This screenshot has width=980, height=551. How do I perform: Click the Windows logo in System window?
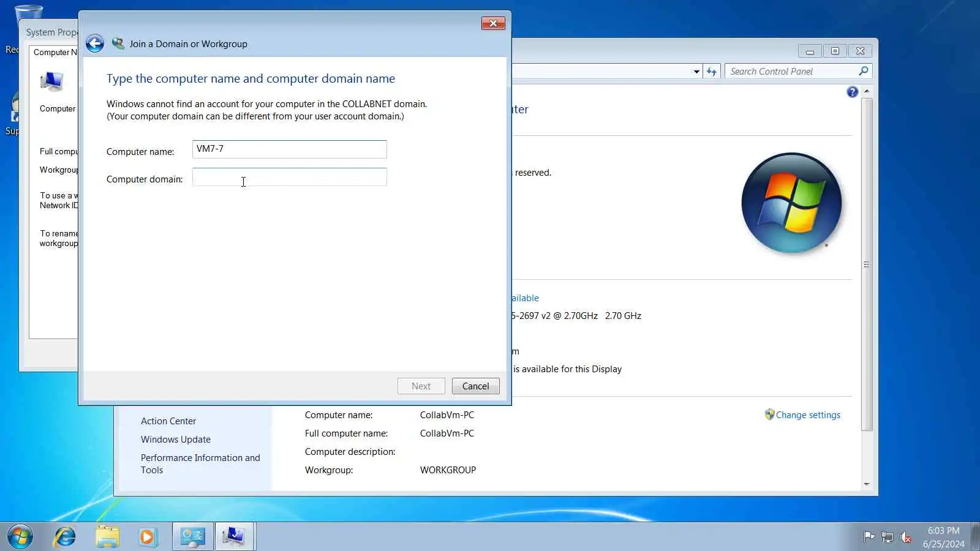(791, 203)
